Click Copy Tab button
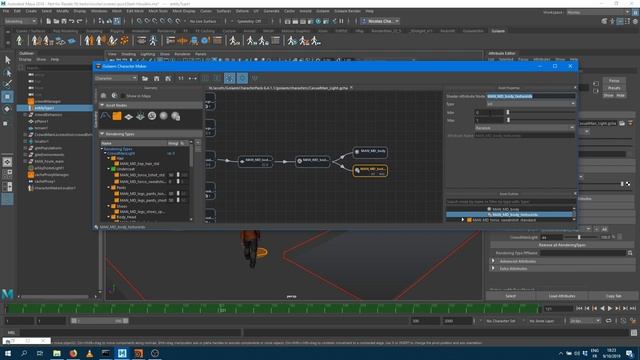 coord(613,296)
